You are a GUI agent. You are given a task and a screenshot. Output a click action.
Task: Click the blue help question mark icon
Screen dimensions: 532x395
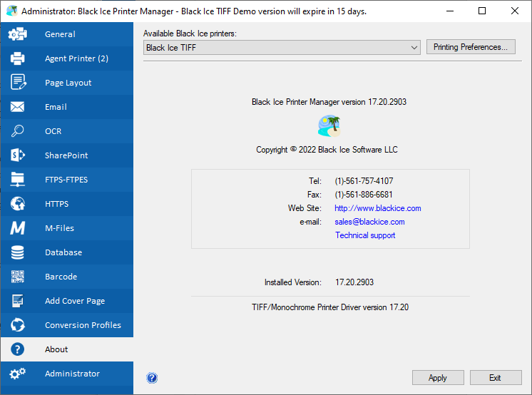pyautogui.click(x=151, y=378)
